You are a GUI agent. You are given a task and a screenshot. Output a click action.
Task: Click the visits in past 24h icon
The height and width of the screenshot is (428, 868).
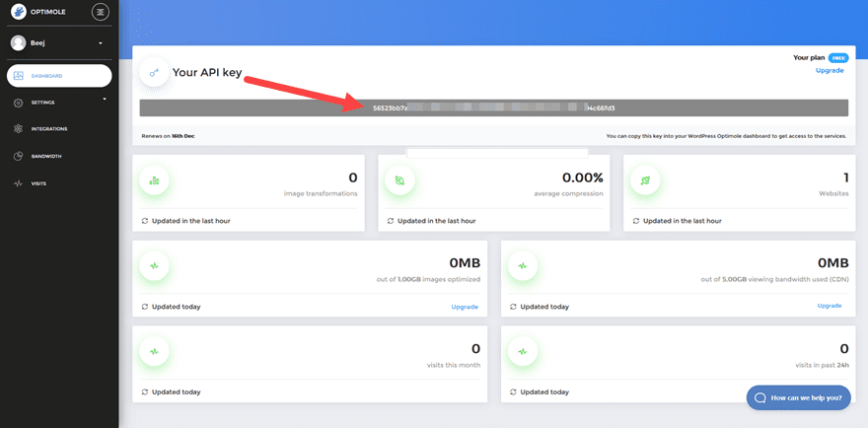tap(522, 351)
